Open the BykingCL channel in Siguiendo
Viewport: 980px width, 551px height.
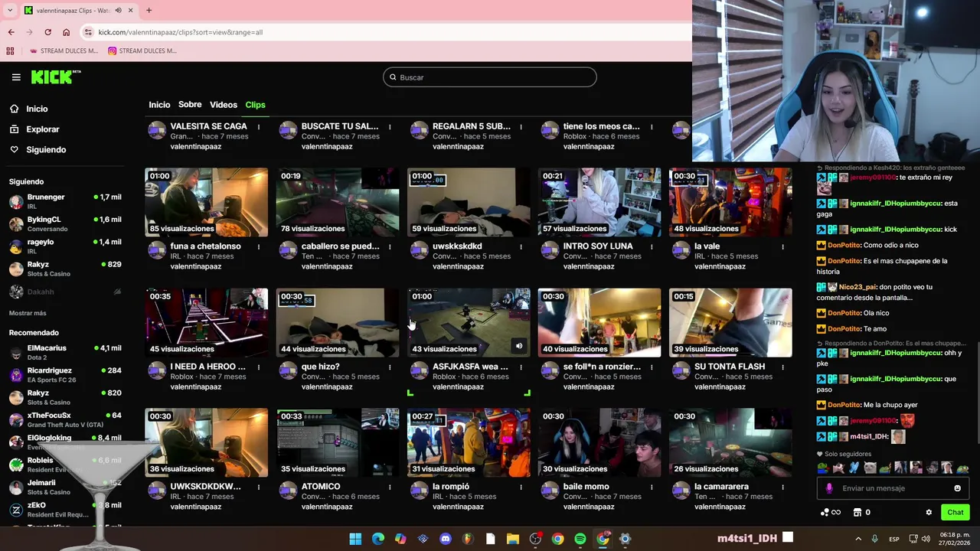pos(65,223)
